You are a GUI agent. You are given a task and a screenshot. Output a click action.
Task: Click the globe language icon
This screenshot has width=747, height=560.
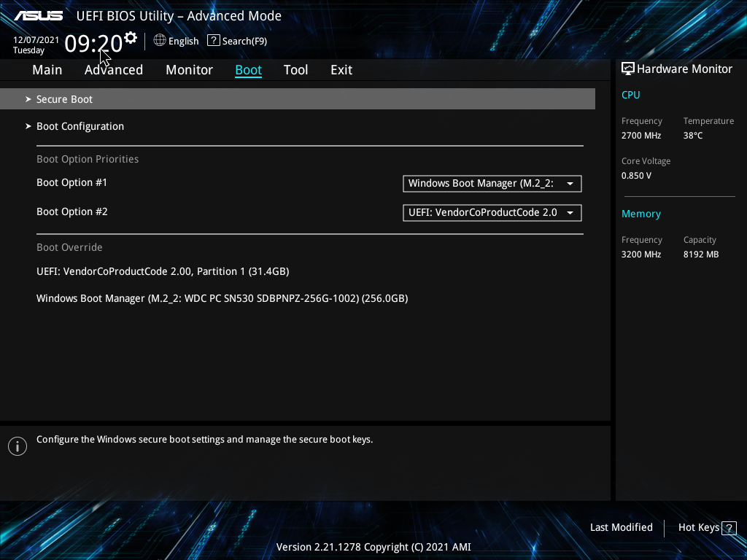(x=160, y=41)
